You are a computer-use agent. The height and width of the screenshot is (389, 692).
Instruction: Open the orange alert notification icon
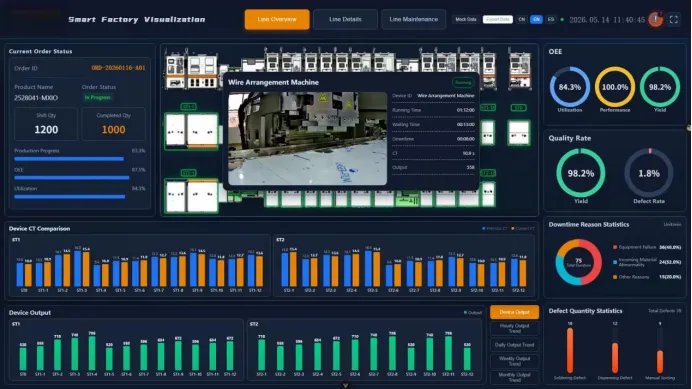point(655,19)
